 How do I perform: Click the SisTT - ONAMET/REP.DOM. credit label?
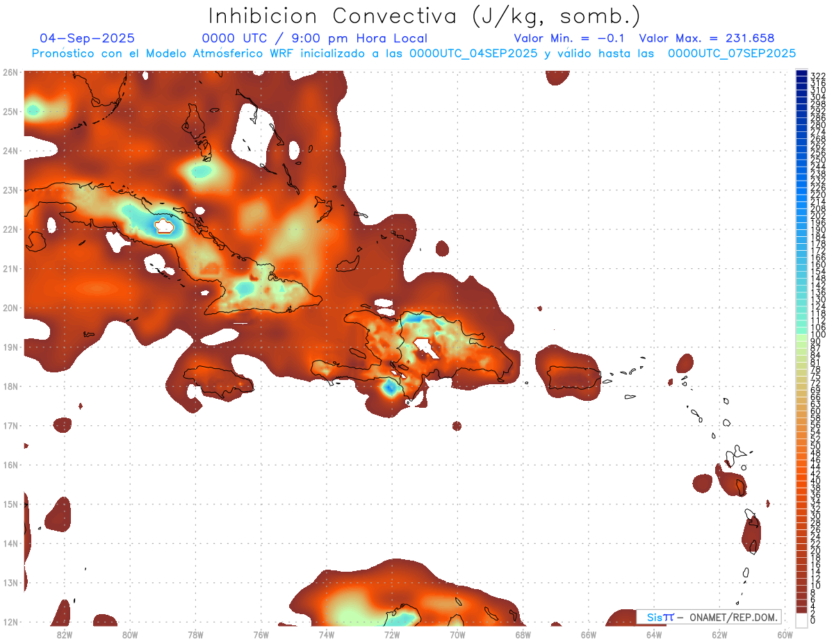(708, 617)
